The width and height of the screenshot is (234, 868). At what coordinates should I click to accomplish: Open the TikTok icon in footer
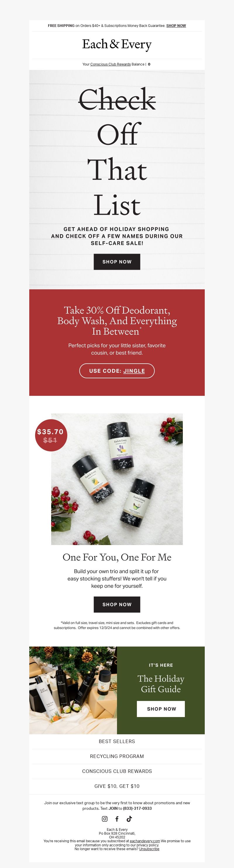(x=129, y=819)
